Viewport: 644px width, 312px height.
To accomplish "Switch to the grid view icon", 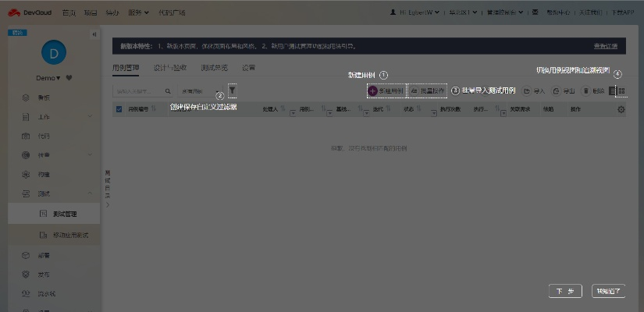I will (622, 90).
